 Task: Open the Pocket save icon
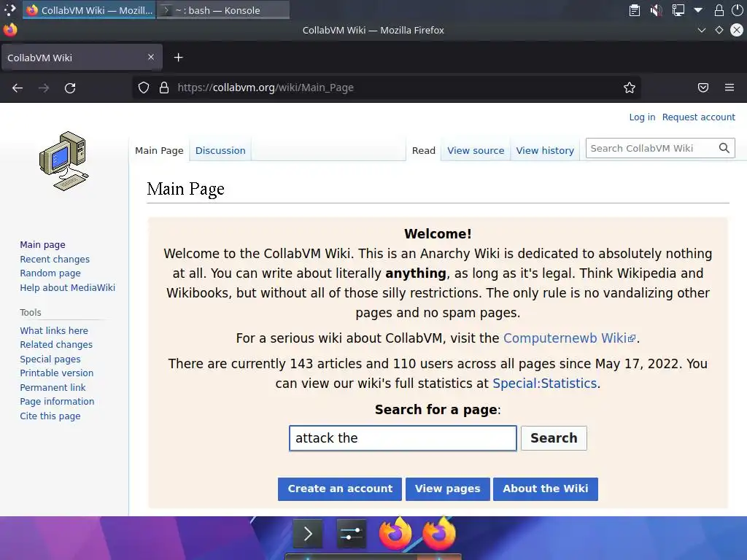703,87
